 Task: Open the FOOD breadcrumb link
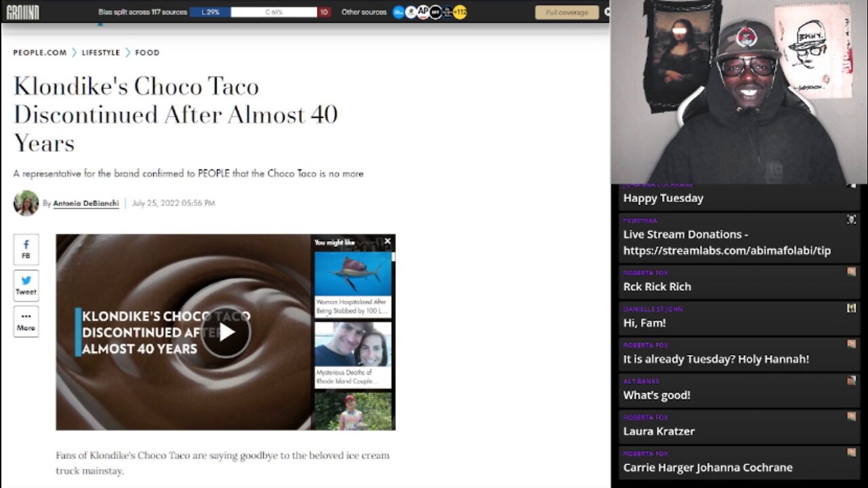click(x=147, y=52)
